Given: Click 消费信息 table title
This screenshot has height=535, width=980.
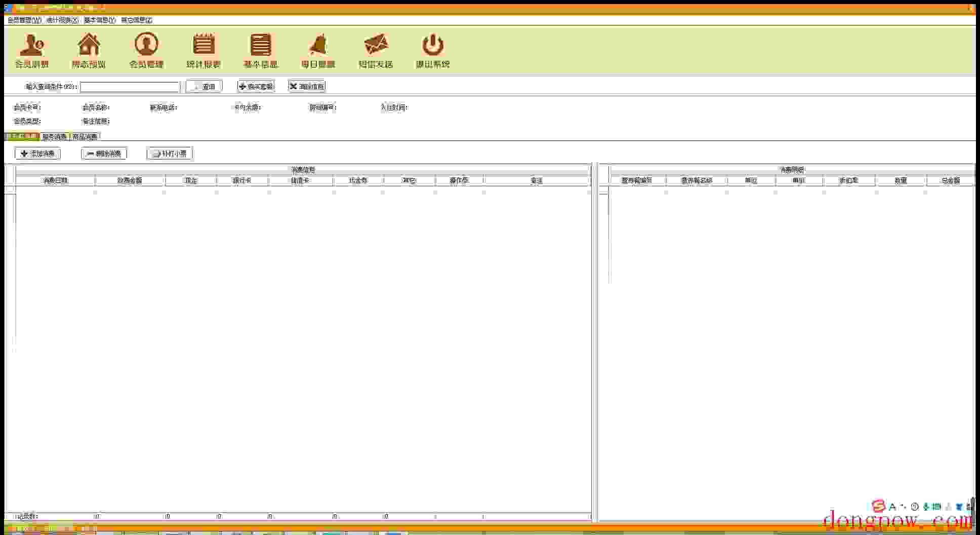Looking at the screenshot, I should pos(303,170).
